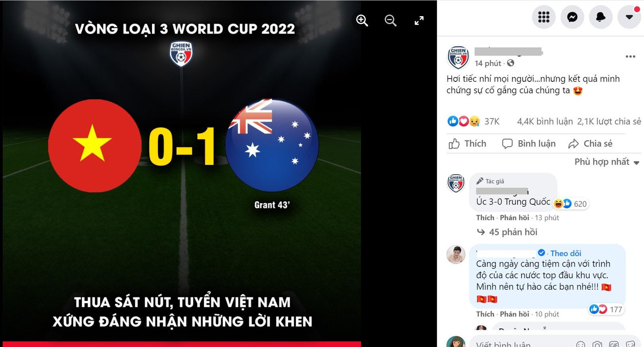Open the page's profile picture beside post
Screen dimensions: 644x347
(x=458, y=57)
